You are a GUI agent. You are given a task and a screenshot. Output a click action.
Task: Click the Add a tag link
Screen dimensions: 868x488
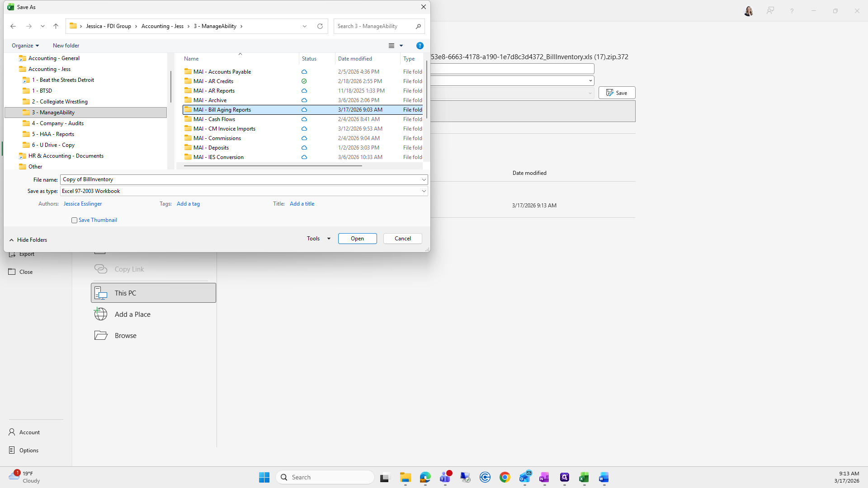(x=188, y=204)
